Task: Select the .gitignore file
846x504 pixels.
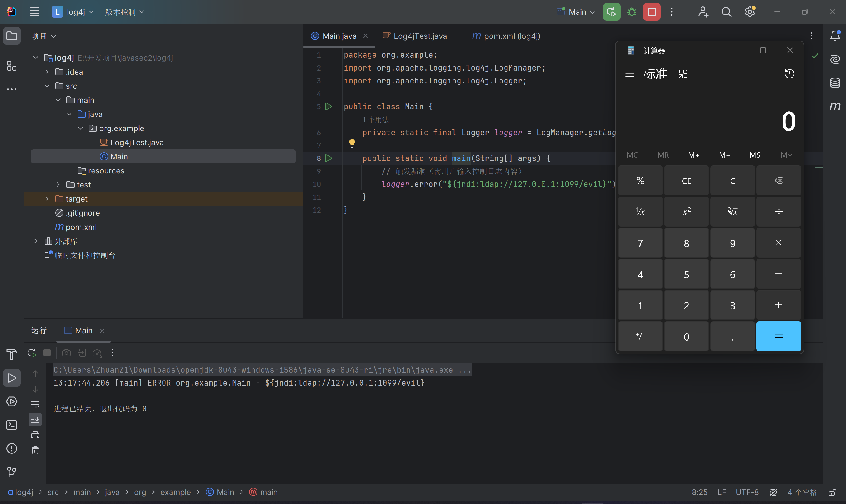Action: click(x=77, y=213)
